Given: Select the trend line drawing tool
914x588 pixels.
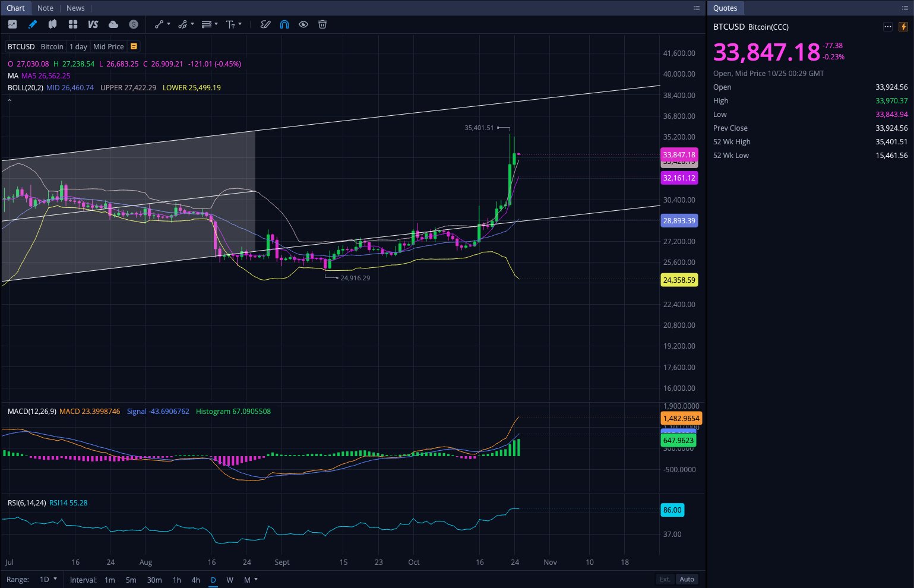Looking at the screenshot, I should (159, 24).
